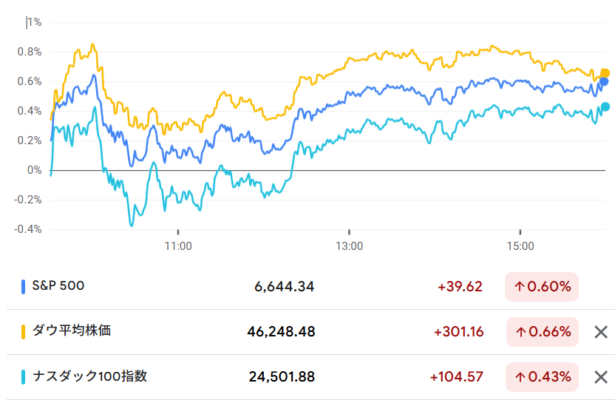Screen dimensions: 615x400
Task: Click the S&P 500 price 6,644.34
Action: coord(285,287)
